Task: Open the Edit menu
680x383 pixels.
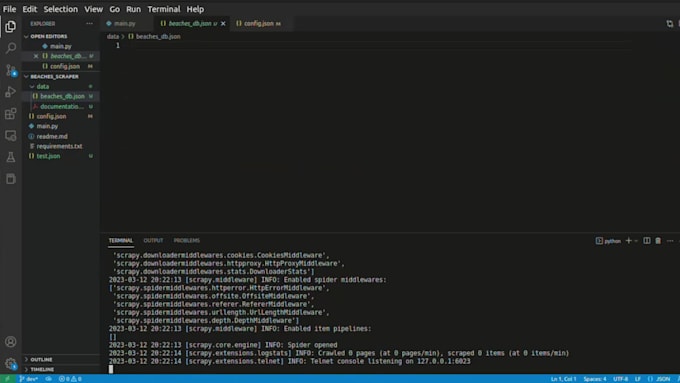Action: tap(29, 9)
